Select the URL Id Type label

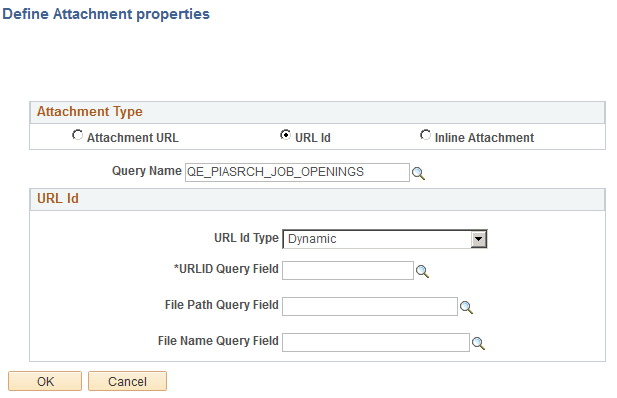pos(246,238)
